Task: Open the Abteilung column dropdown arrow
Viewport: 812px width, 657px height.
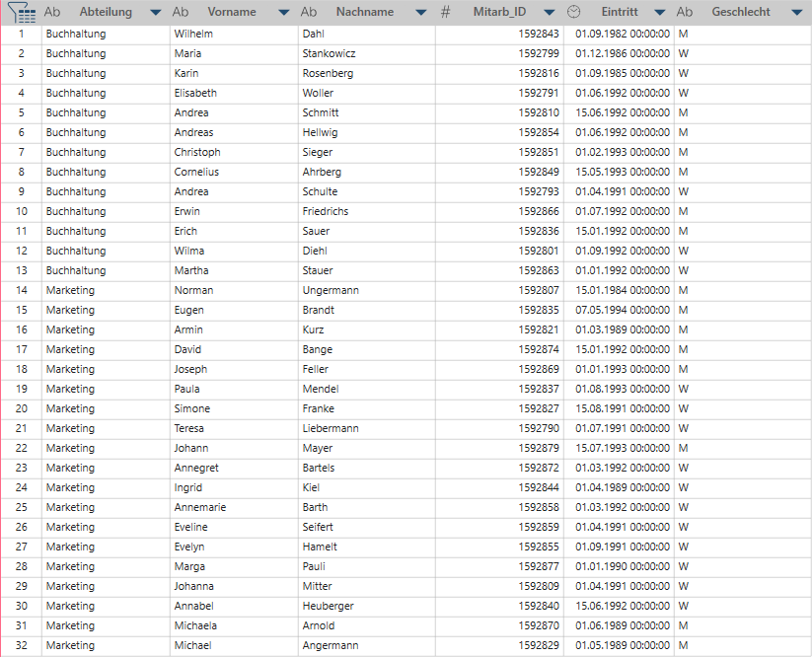Action: tap(155, 13)
